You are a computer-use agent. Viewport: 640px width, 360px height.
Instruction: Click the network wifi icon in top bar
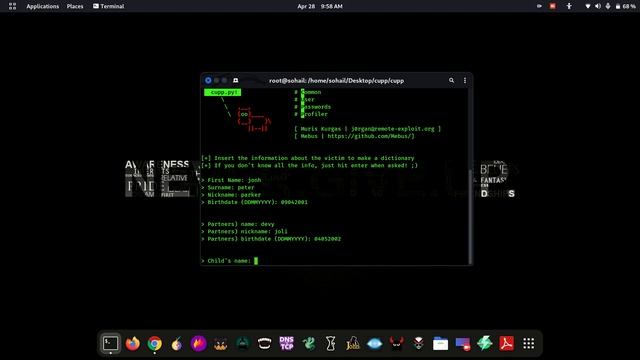click(588, 6)
